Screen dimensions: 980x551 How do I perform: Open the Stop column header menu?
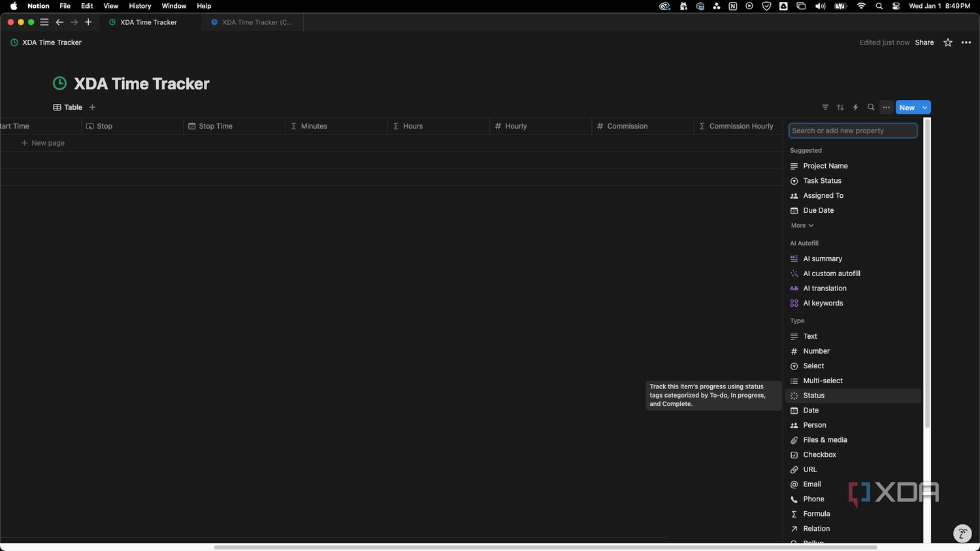point(133,126)
